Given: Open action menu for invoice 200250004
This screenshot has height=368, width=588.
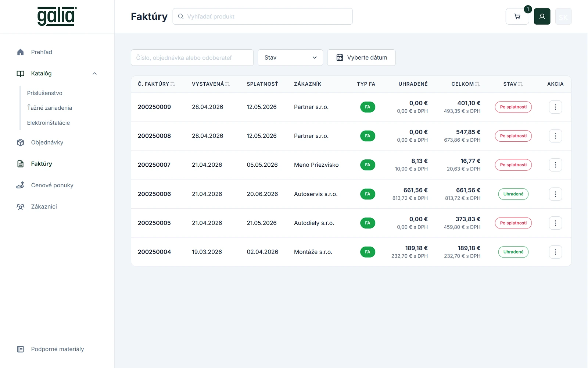Looking at the screenshot, I should point(555,252).
